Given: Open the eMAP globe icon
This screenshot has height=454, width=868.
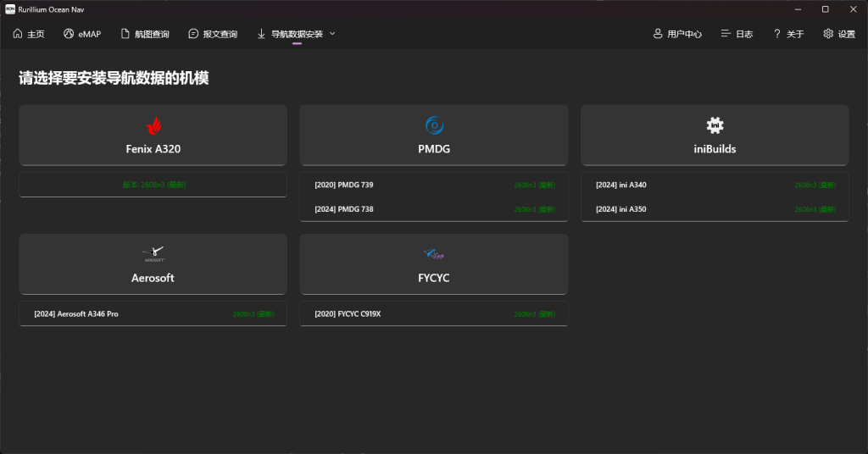Looking at the screenshot, I should [69, 34].
